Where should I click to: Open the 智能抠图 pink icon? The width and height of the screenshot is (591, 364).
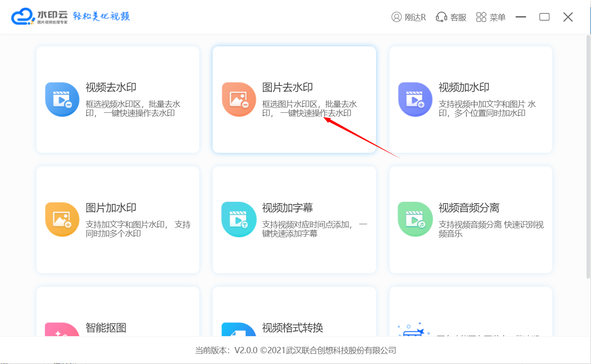[63, 329]
